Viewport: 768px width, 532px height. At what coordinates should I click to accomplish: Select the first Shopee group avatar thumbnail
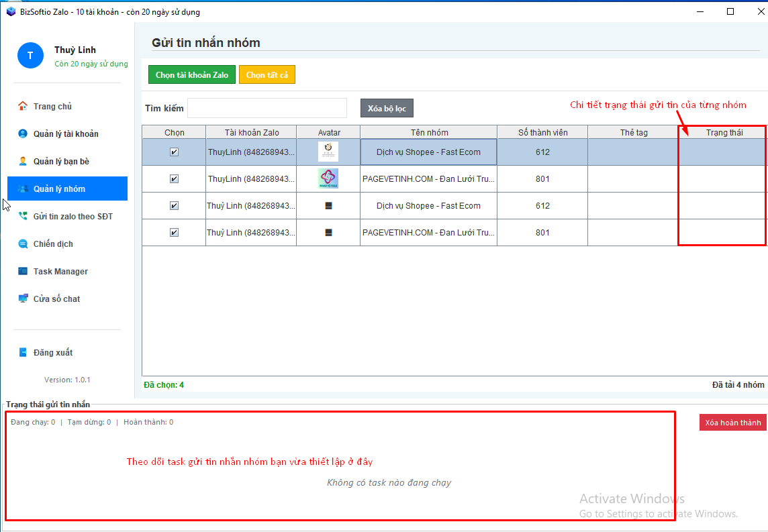[x=328, y=152]
